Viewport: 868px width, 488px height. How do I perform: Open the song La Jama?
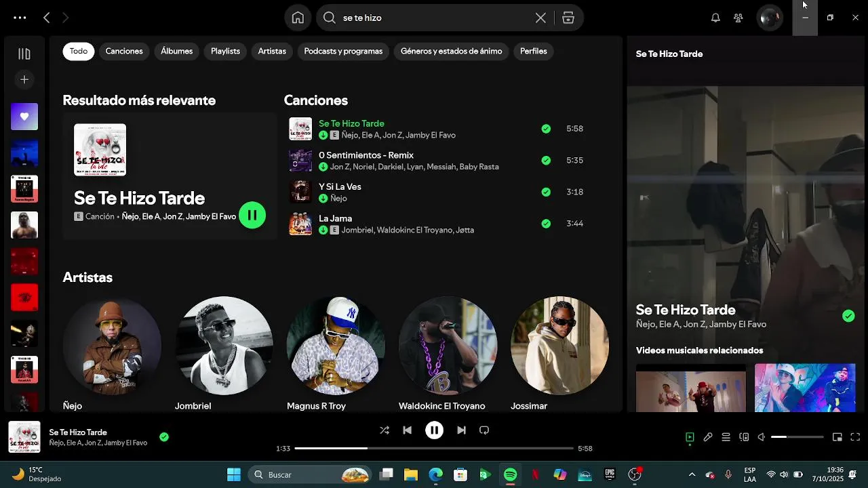[335, 218]
